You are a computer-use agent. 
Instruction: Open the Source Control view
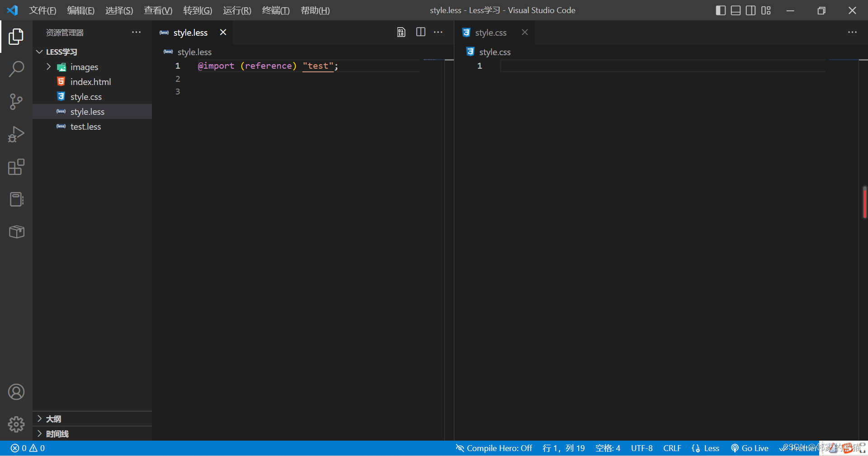coord(16,102)
